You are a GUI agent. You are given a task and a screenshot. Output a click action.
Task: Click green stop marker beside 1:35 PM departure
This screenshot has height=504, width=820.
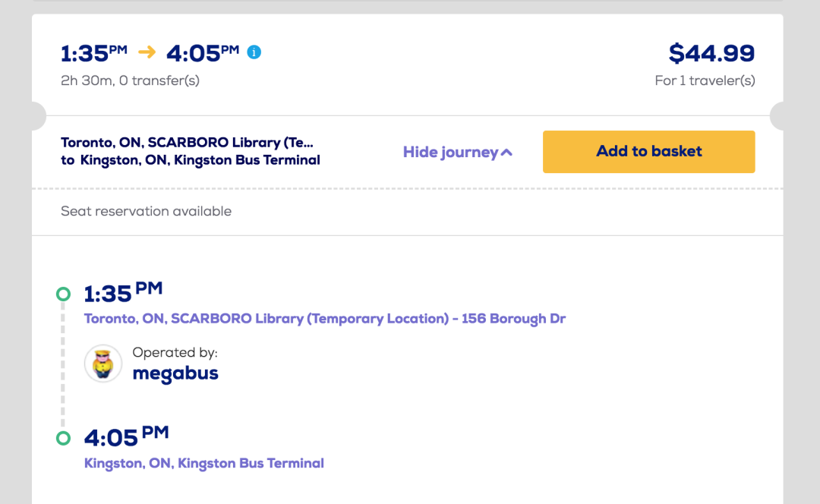pos(64,294)
